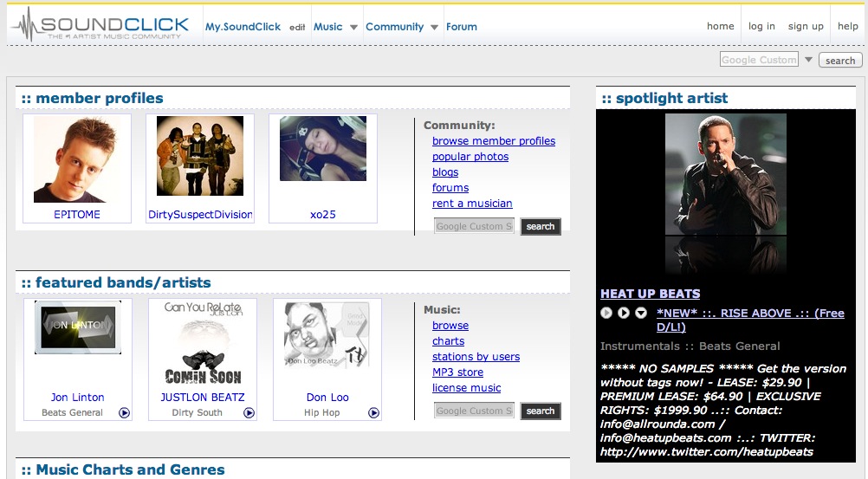Image resolution: width=868 pixels, height=479 pixels.
Task: Click the SoundClick logo
Action: click(100, 25)
